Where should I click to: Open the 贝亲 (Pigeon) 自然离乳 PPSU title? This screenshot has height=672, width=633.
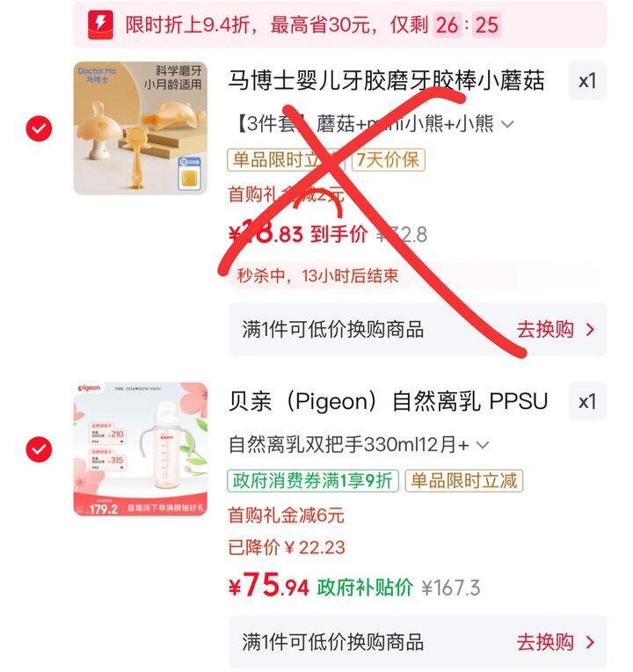click(388, 402)
